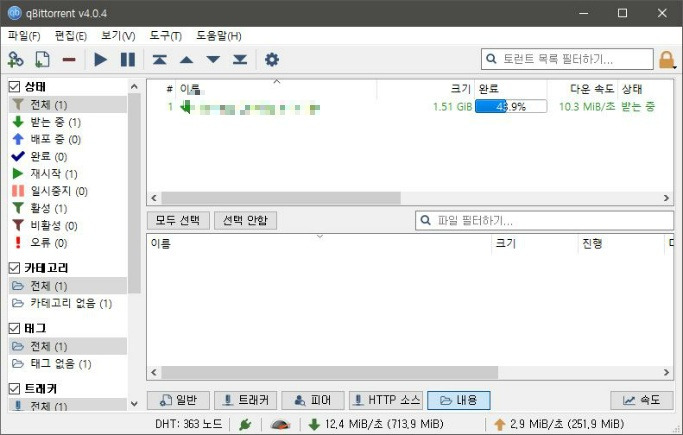Image resolution: width=683 pixels, height=435 pixels.
Task: Toggle the 상태 checkbox
Action: pyautogui.click(x=14, y=87)
